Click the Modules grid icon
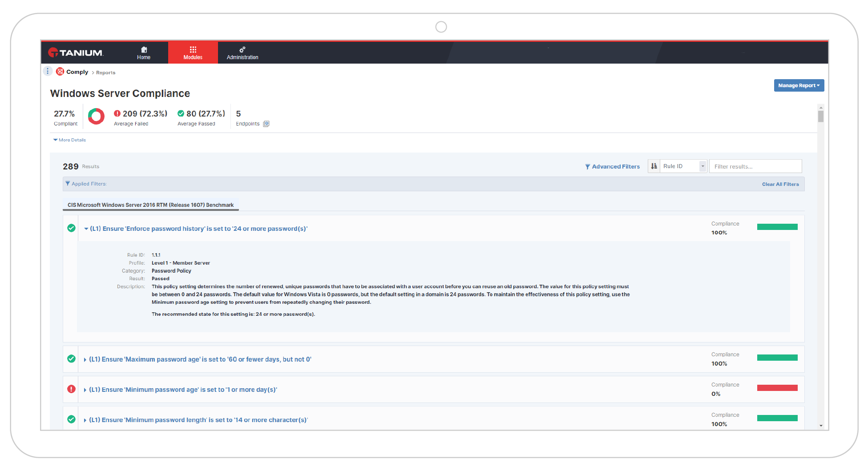Viewport: 868px width, 467px height. pyautogui.click(x=193, y=49)
